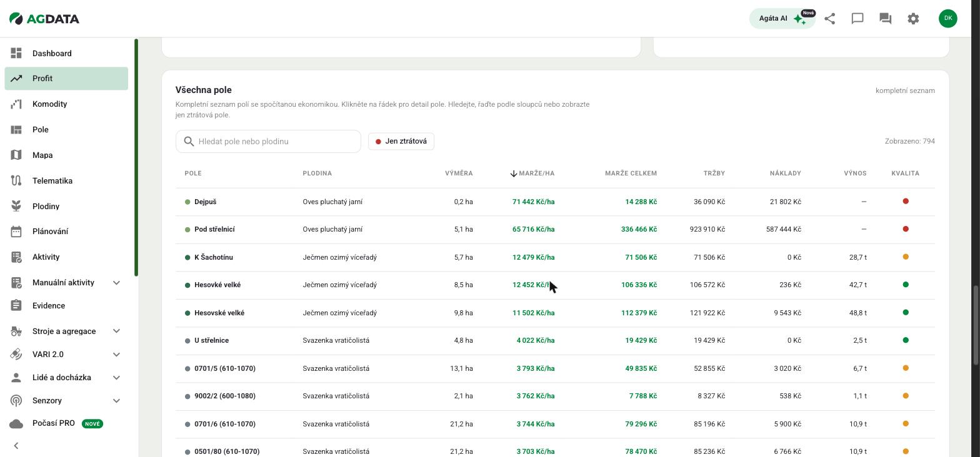This screenshot has height=457, width=980.
Task: Open the double chat bubbles icon
Action: (885, 19)
